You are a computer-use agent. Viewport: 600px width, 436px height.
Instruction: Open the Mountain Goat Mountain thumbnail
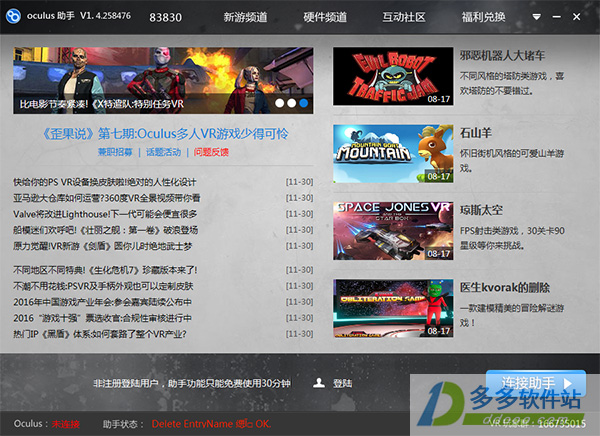(x=393, y=153)
